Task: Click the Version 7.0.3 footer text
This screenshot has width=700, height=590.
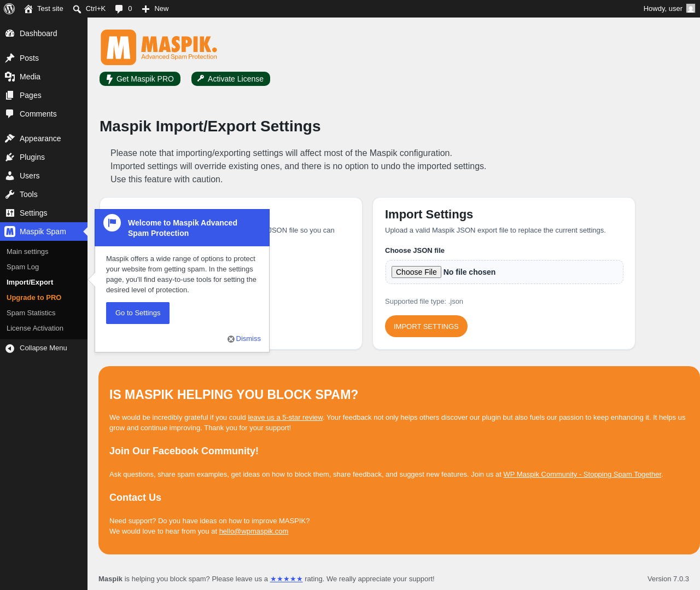Action: click(668, 579)
